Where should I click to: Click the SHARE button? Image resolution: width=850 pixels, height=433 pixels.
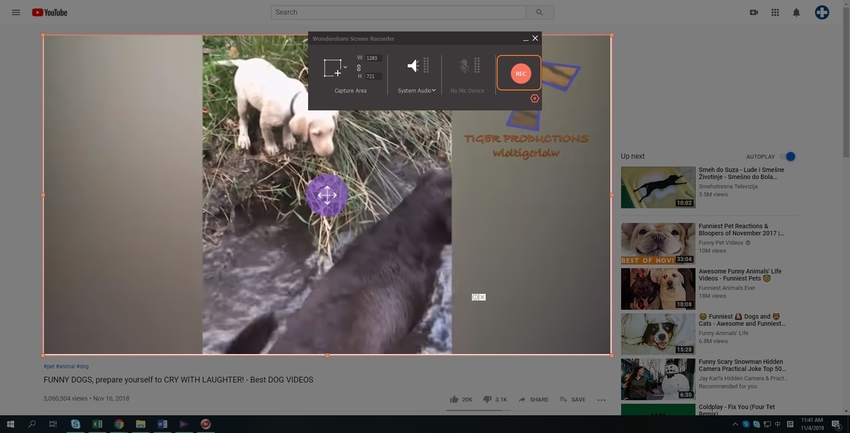click(x=533, y=399)
